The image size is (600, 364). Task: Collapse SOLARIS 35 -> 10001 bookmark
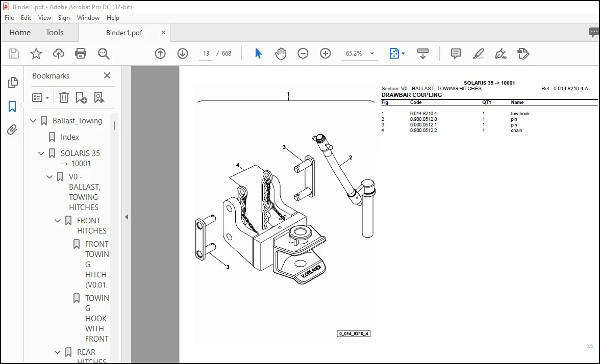[x=41, y=153]
